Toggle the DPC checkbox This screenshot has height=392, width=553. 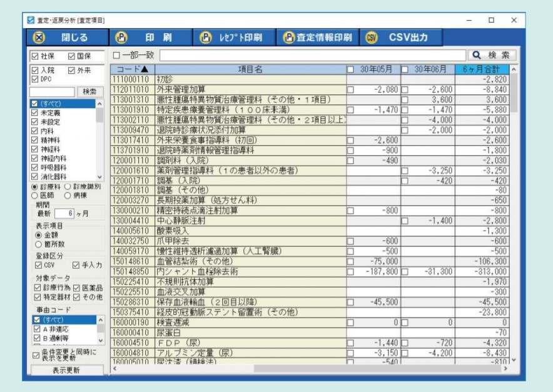pyautogui.click(x=35, y=79)
